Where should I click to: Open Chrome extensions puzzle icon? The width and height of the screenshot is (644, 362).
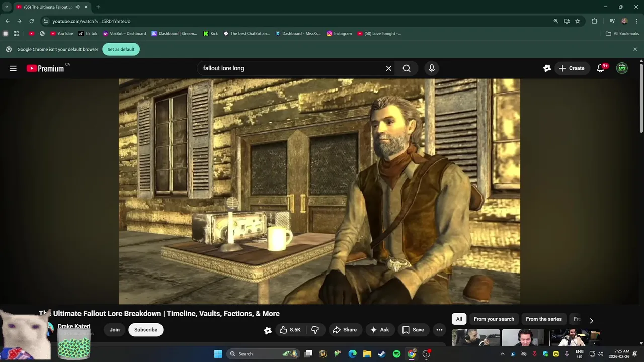[x=594, y=21]
